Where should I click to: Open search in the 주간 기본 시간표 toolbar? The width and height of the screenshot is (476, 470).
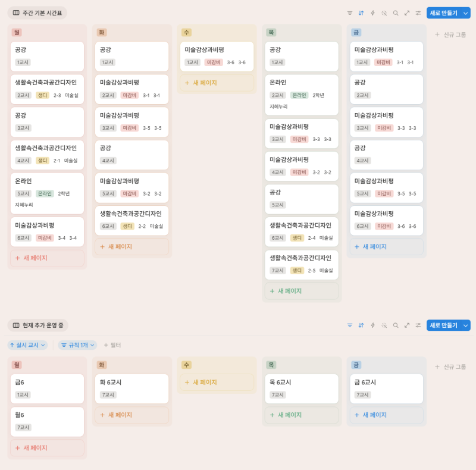coord(396,13)
